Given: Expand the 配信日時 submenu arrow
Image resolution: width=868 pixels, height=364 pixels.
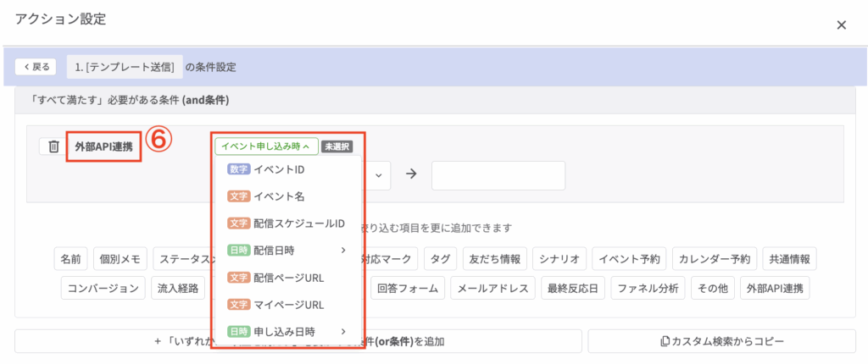Looking at the screenshot, I should click(x=343, y=250).
